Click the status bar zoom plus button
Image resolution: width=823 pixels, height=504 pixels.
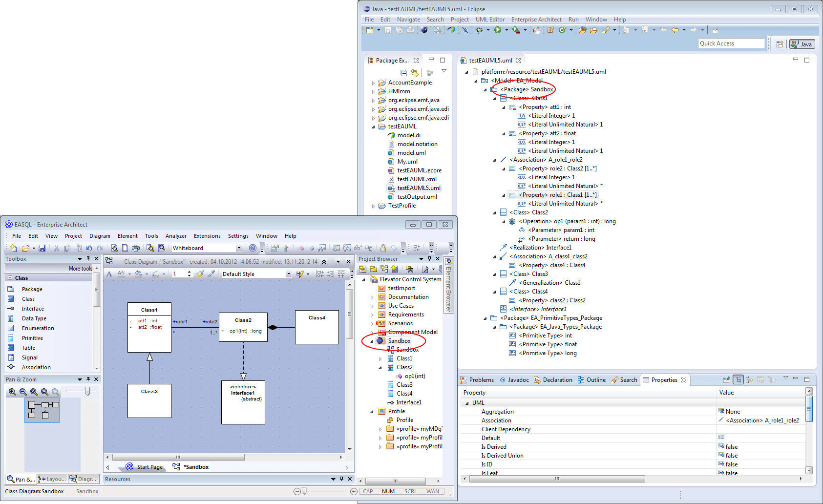(354, 491)
